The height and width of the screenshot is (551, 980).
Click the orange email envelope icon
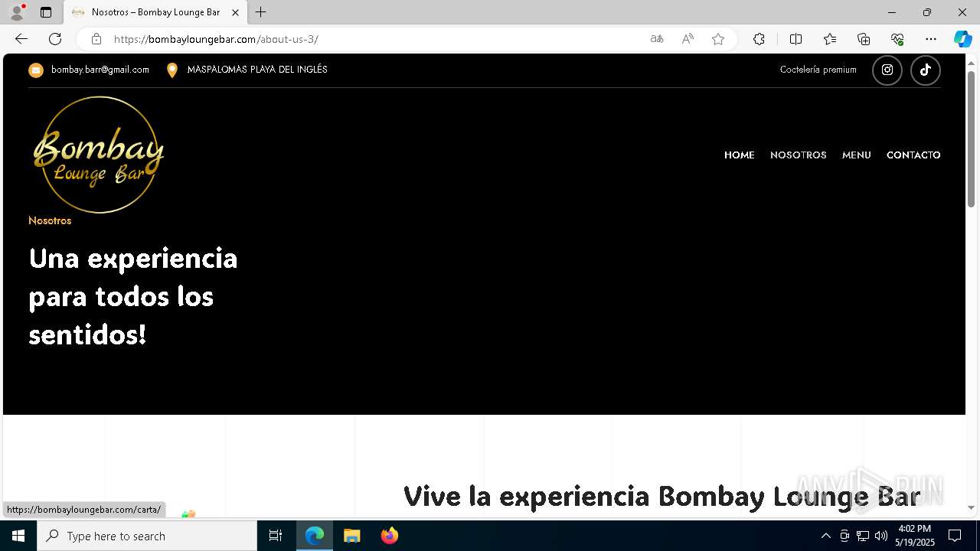(x=36, y=70)
